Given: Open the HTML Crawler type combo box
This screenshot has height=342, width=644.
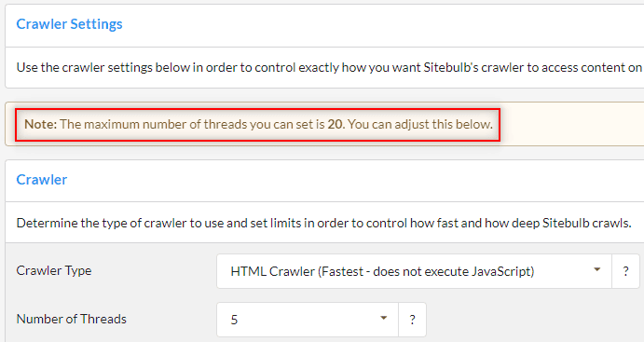Looking at the screenshot, I should [415, 271].
